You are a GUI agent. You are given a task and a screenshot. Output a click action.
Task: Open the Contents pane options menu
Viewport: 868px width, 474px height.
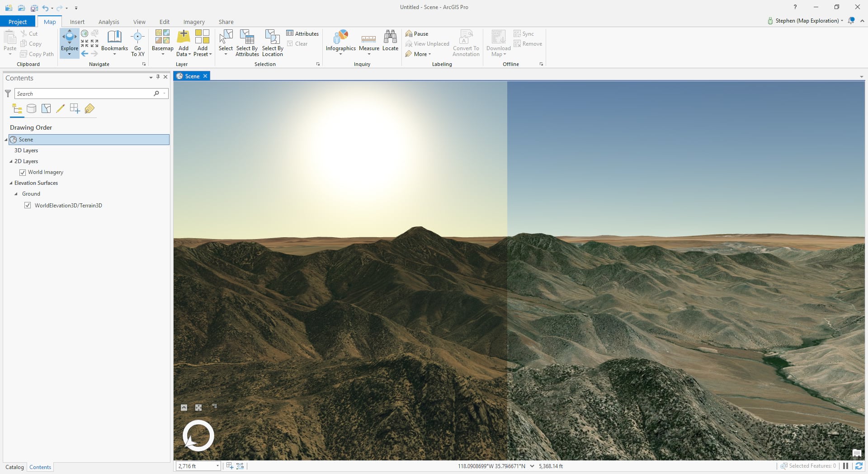coord(151,78)
